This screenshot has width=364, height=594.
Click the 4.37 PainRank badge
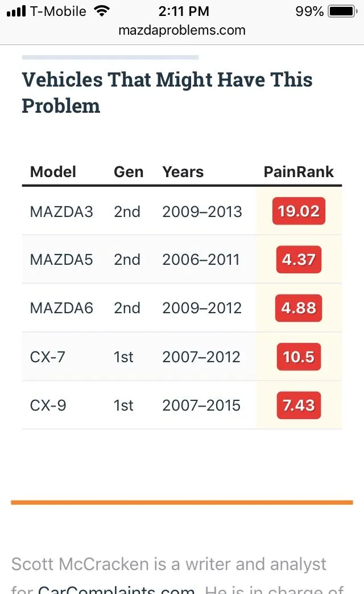coord(299,260)
